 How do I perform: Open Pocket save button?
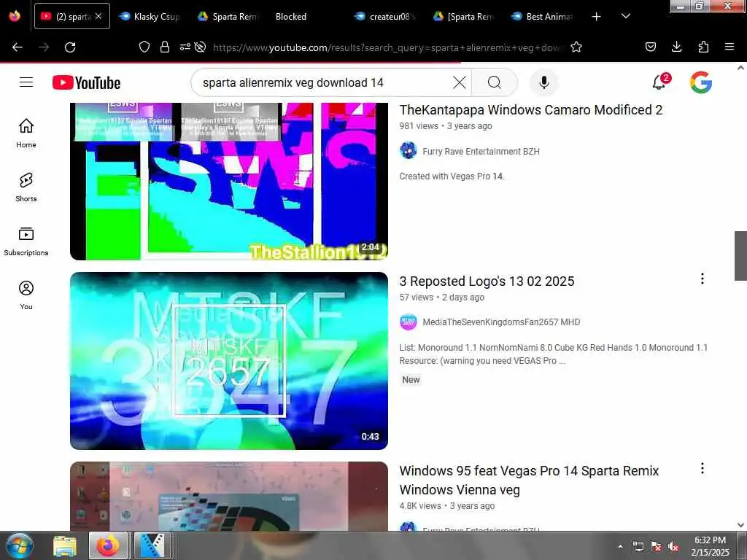(650, 47)
